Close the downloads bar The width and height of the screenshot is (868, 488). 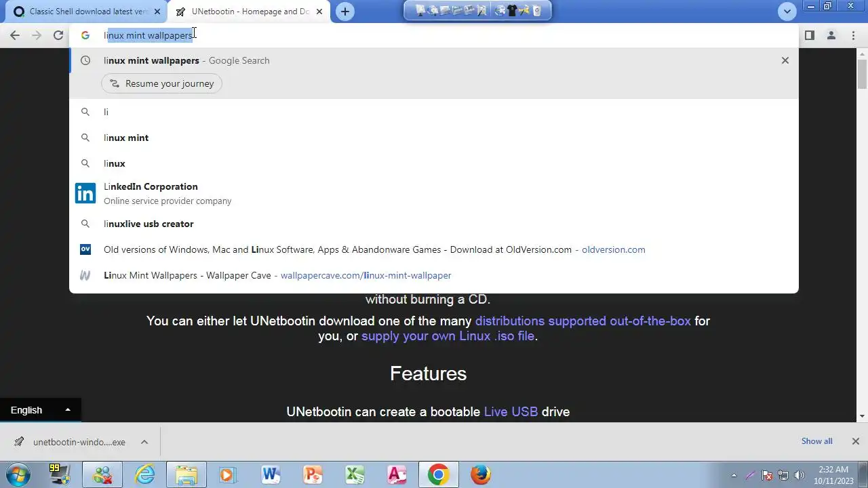[856, 441]
